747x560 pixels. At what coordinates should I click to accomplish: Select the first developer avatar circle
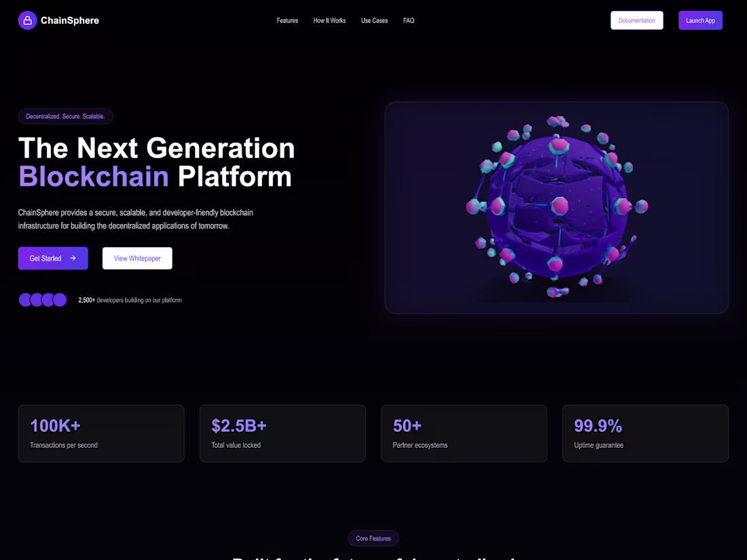24,299
